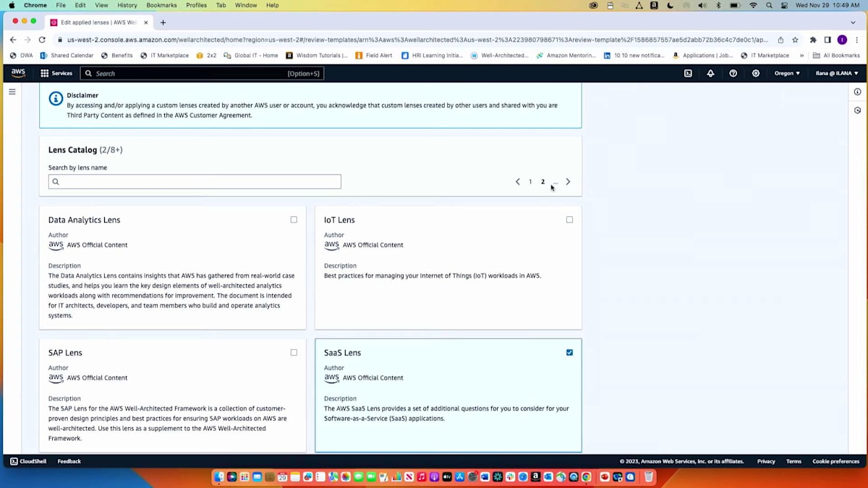The height and width of the screenshot is (488, 868).
Task: Open the CloudShell icon in top navigation bar
Action: pyautogui.click(x=688, y=73)
